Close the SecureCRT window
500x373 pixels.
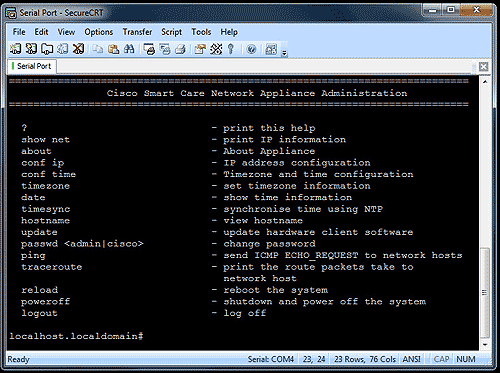click(476, 10)
